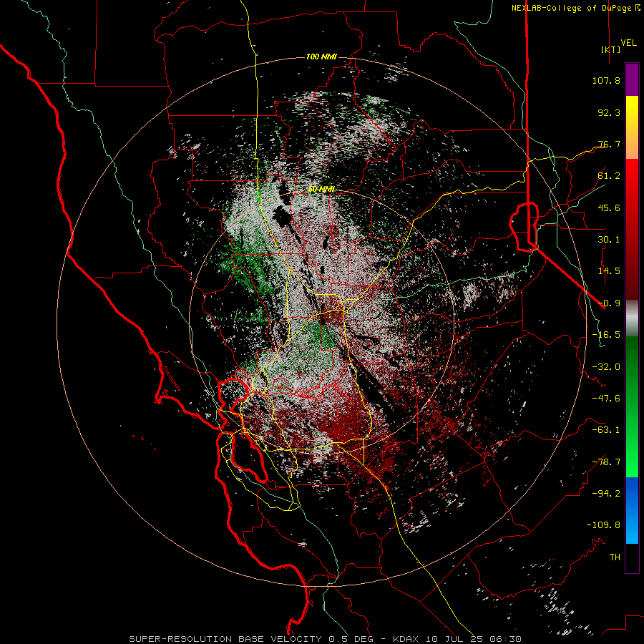Select the -0.9 velocity scale value
Viewport: 644px width, 644px height.
(x=609, y=303)
